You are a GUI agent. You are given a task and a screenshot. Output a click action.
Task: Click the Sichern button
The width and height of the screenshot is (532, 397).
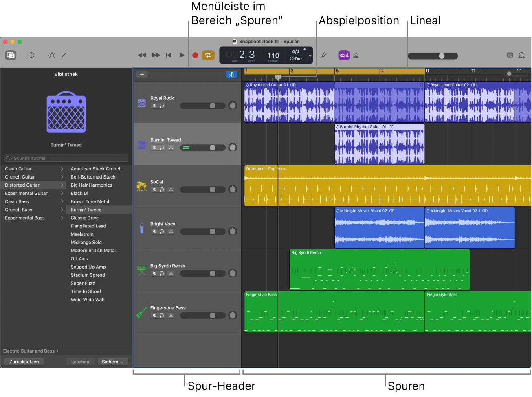coord(112,362)
